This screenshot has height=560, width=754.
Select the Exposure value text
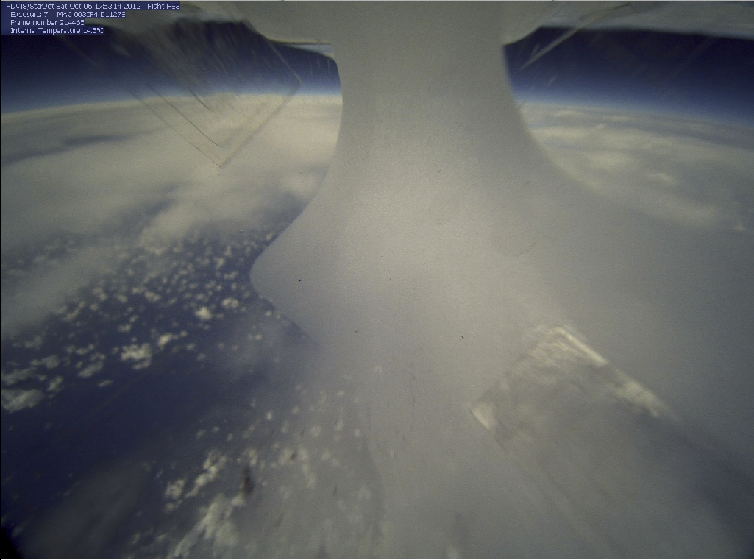point(29,15)
